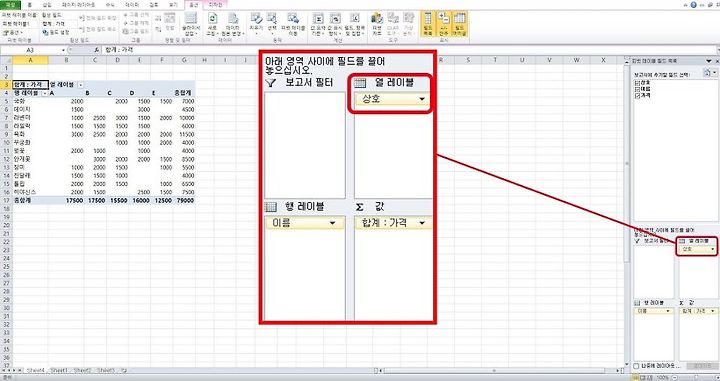Open the Excel help icon
The image size is (720, 381).
pyautogui.click(x=693, y=5)
